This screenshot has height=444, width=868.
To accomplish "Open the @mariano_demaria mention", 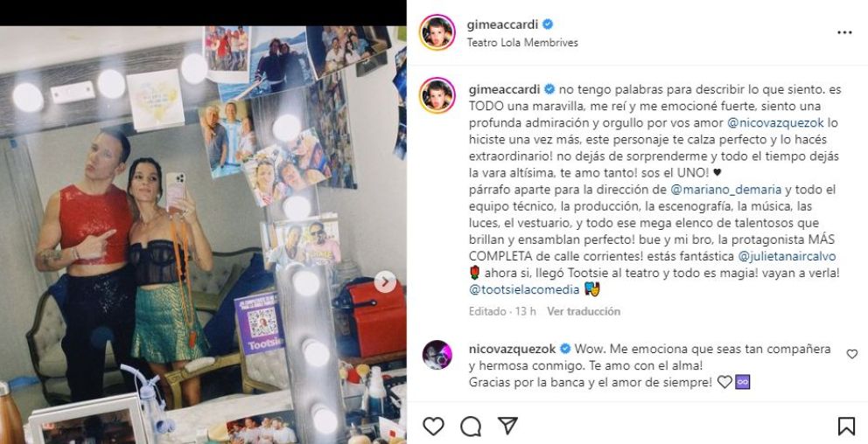I will 725,190.
